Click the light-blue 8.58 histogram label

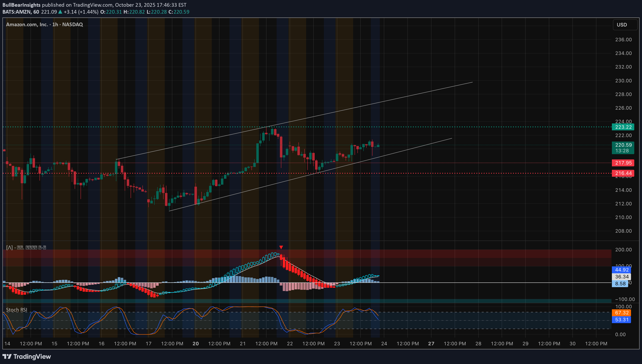620,284
